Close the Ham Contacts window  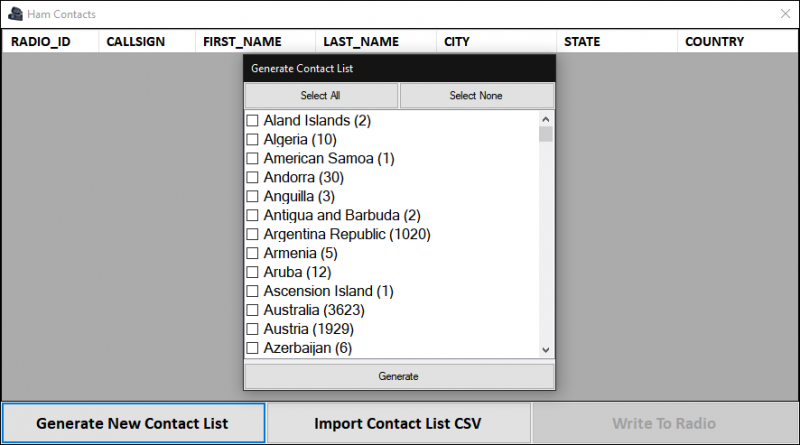point(784,14)
